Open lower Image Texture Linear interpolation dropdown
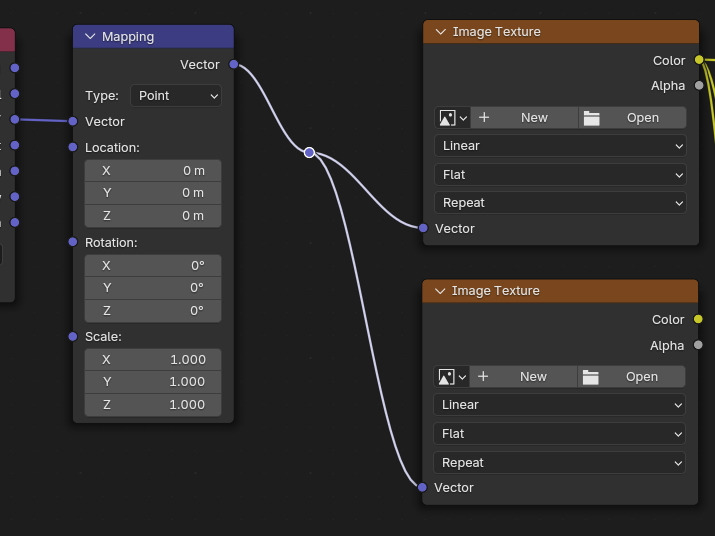The height and width of the screenshot is (536, 715). 560,405
